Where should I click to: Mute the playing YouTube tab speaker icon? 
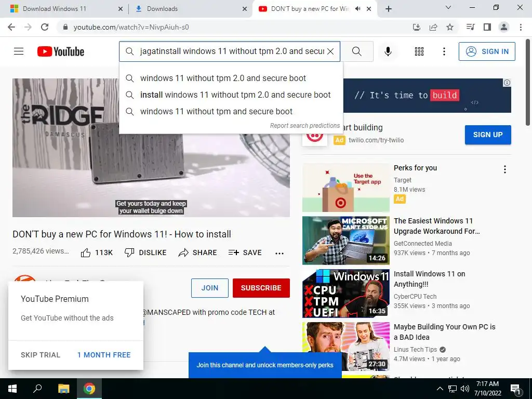(357, 9)
